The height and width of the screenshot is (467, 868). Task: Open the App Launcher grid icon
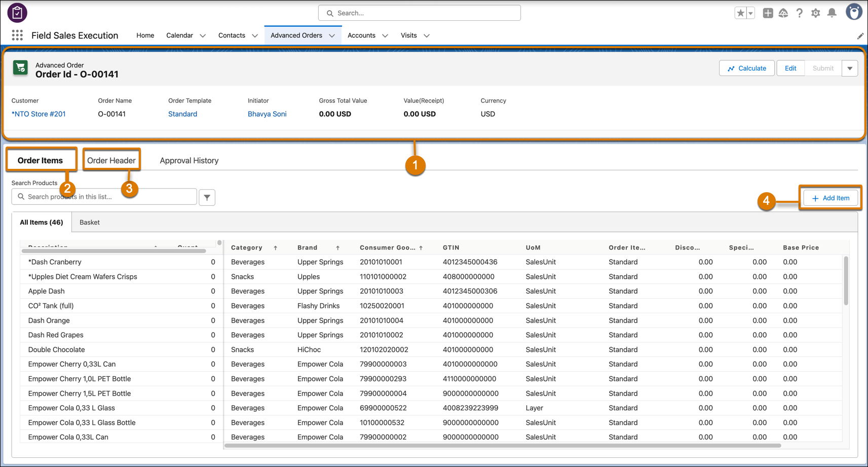pyautogui.click(x=17, y=35)
